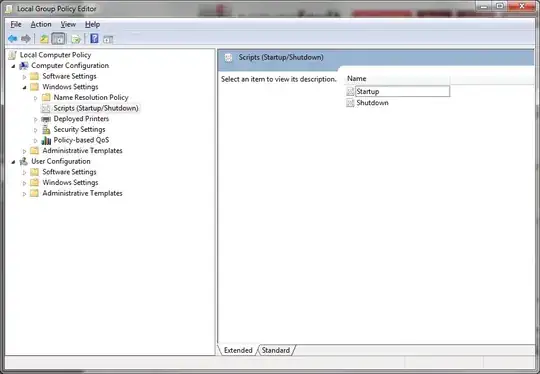The height and width of the screenshot is (374, 540).
Task: Open the Help toolbar icon
Action: (x=94, y=39)
